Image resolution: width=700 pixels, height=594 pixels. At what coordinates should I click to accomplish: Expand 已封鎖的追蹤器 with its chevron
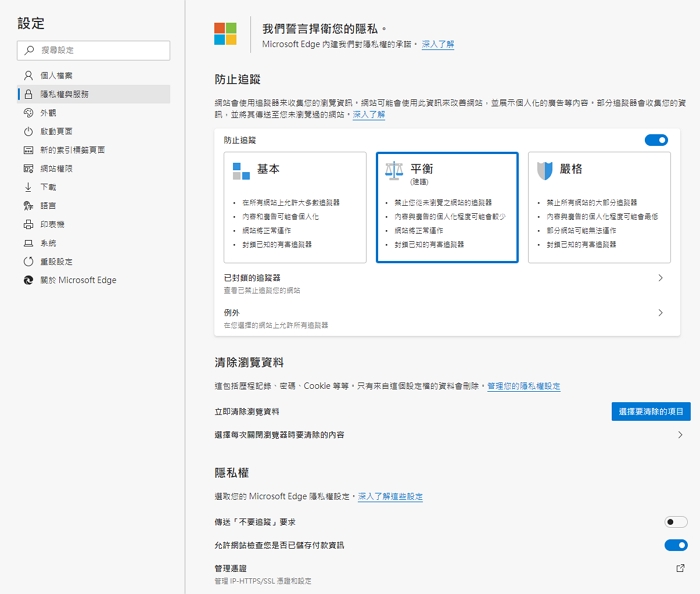coord(661,278)
